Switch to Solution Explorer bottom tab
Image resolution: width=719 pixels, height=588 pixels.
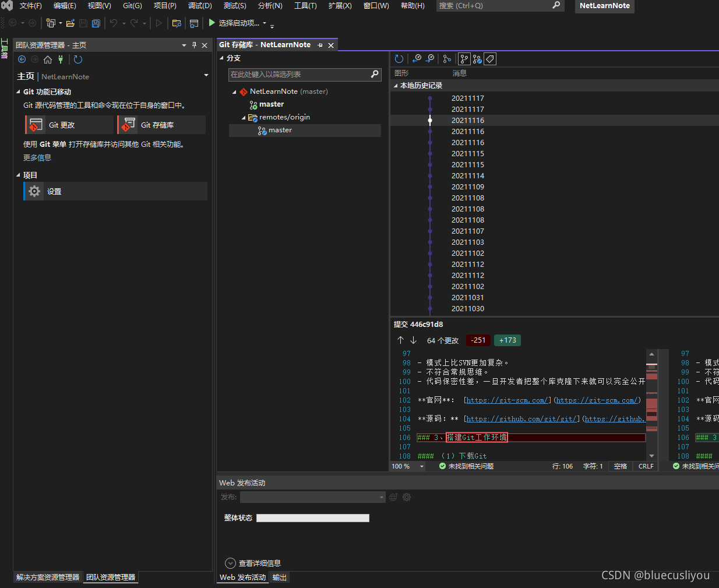48,578
